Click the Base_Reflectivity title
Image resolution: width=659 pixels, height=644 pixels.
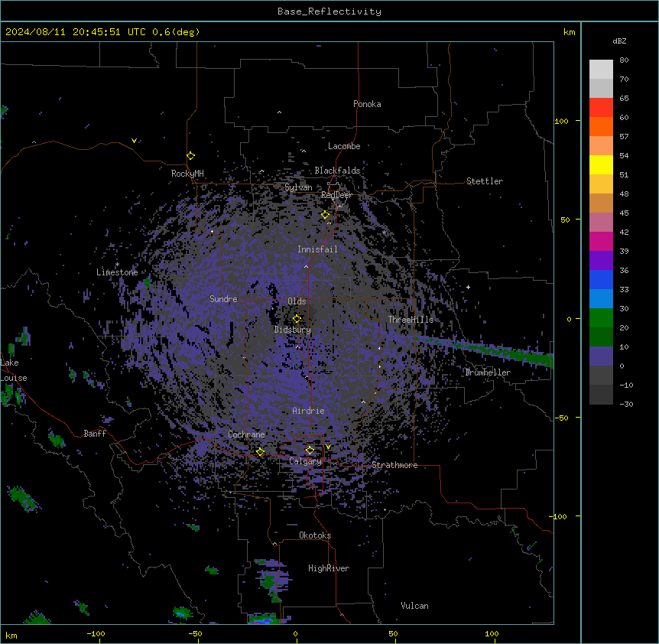tap(329, 11)
